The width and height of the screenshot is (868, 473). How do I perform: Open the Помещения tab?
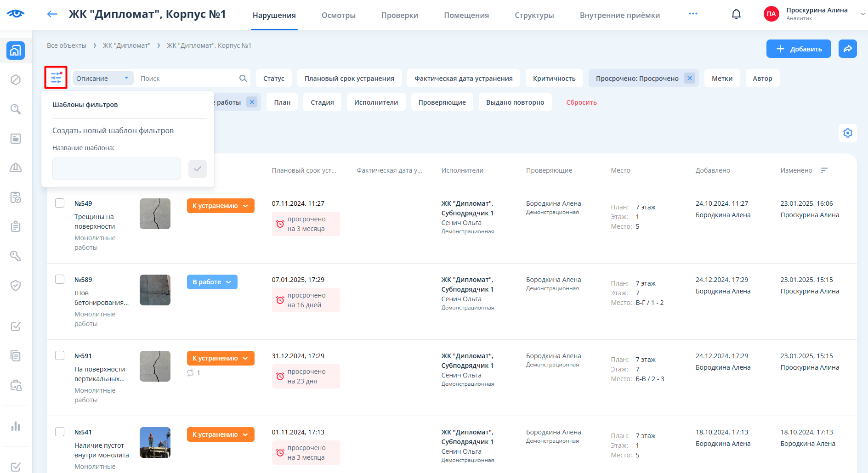(x=466, y=15)
